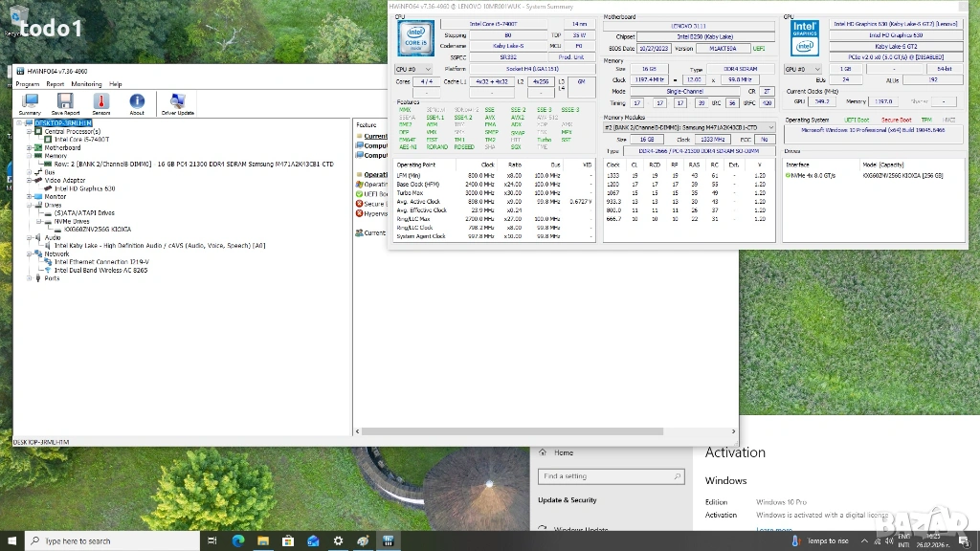Expand the Motherboard tree node
The height and width of the screenshot is (551, 980).
(x=30, y=148)
